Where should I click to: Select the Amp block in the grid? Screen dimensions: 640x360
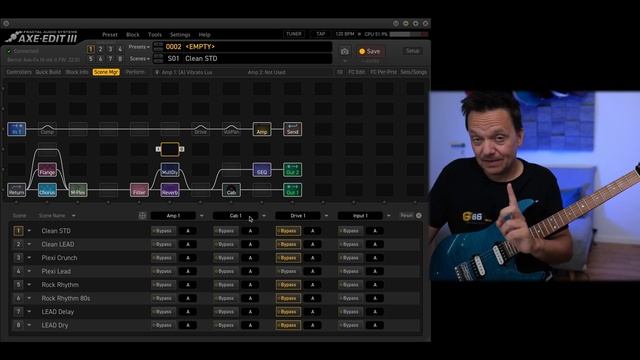(x=262, y=129)
